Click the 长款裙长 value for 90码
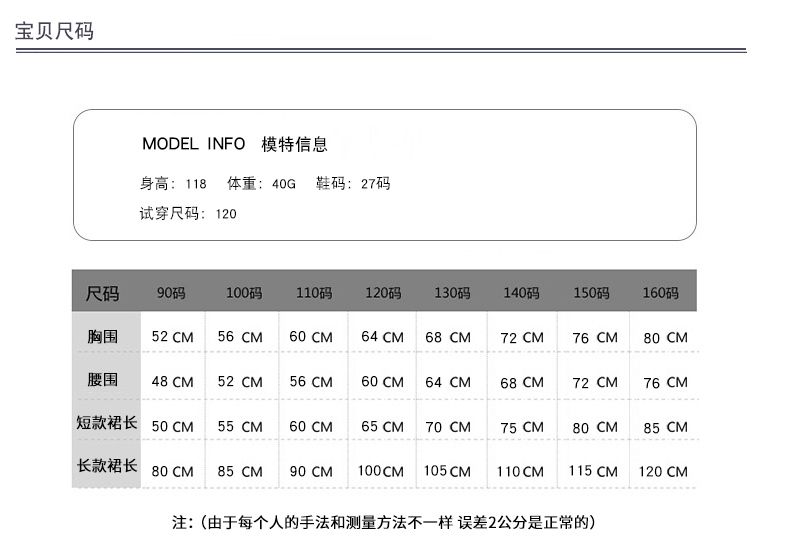The image size is (790, 555). point(173,471)
